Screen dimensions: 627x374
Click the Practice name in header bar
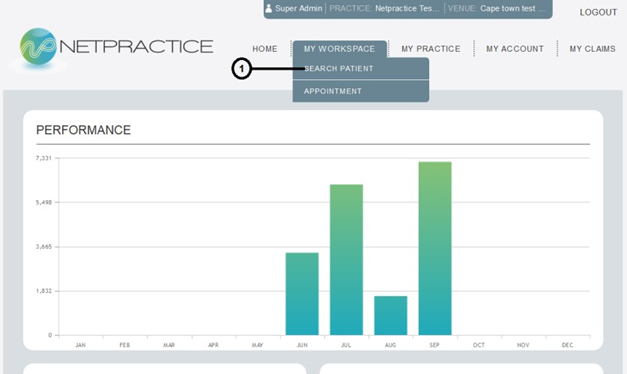(x=407, y=8)
